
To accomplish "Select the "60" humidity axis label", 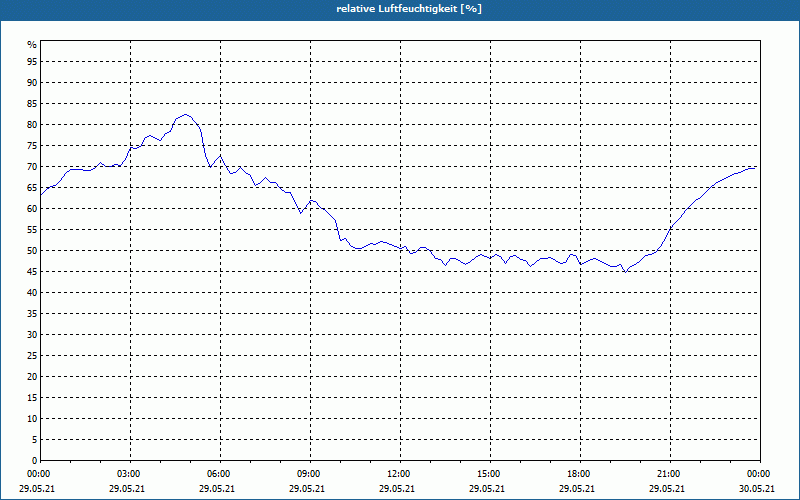I will (x=32, y=208).
